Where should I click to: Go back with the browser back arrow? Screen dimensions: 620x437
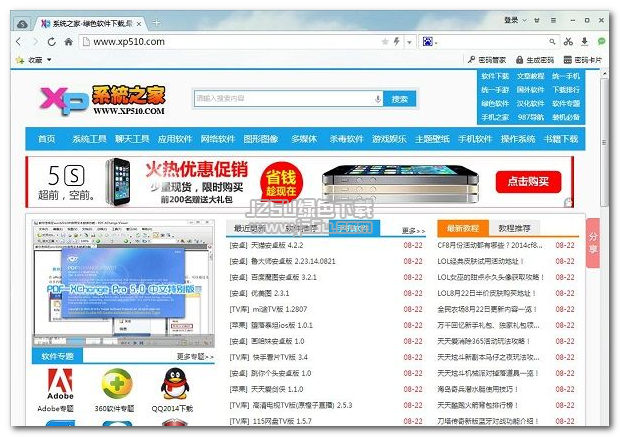click(x=19, y=42)
